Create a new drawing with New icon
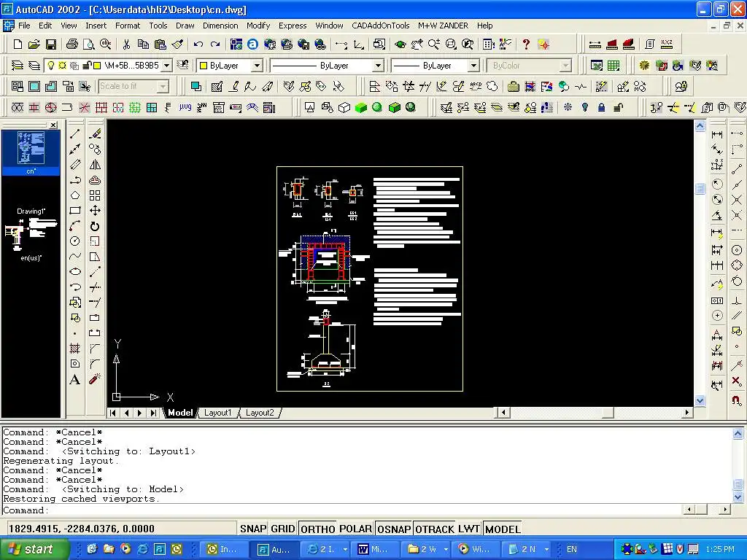 18,44
